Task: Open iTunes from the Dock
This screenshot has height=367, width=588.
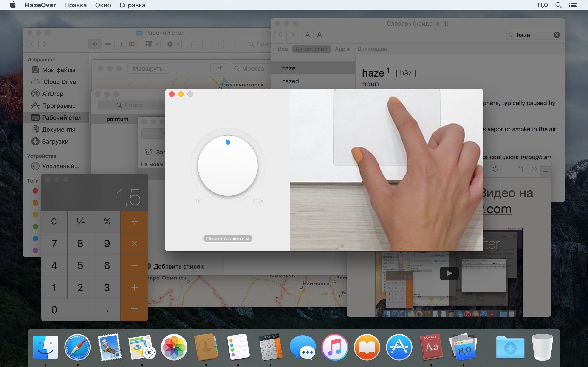Action: click(x=335, y=347)
